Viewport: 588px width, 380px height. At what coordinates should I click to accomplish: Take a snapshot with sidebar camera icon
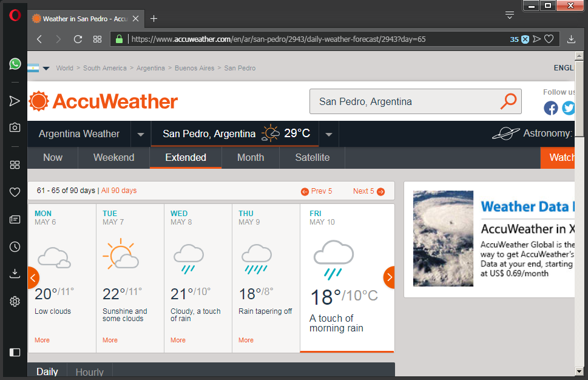pos(15,127)
